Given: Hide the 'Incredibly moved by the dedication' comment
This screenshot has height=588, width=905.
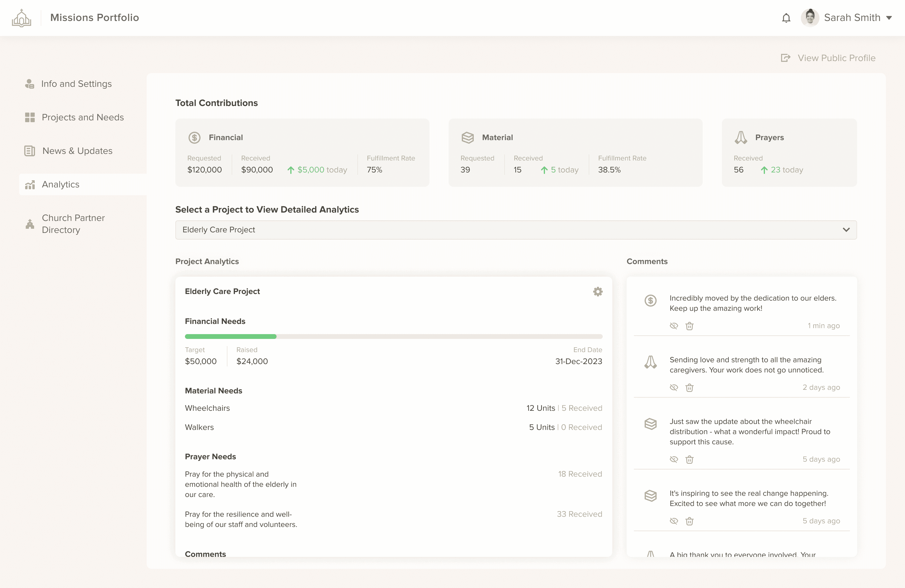Looking at the screenshot, I should (674, 326).
